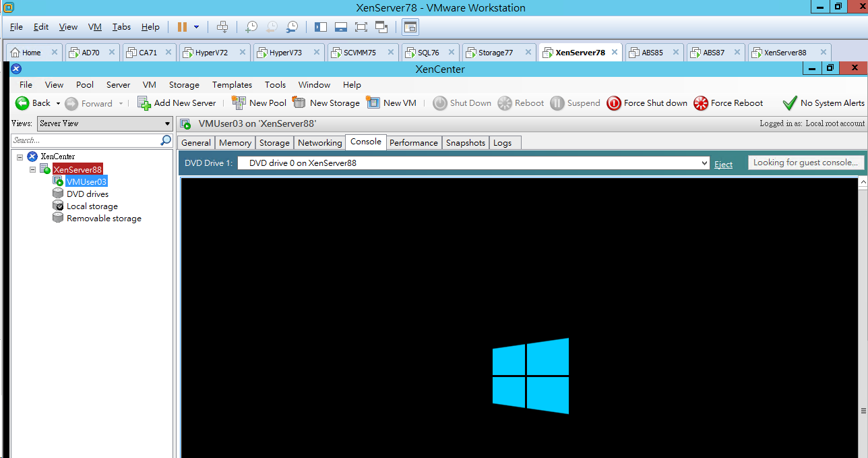Click the New Storage toolbar icon
This screenshot has width=868, height=458.
coord(299,103)
